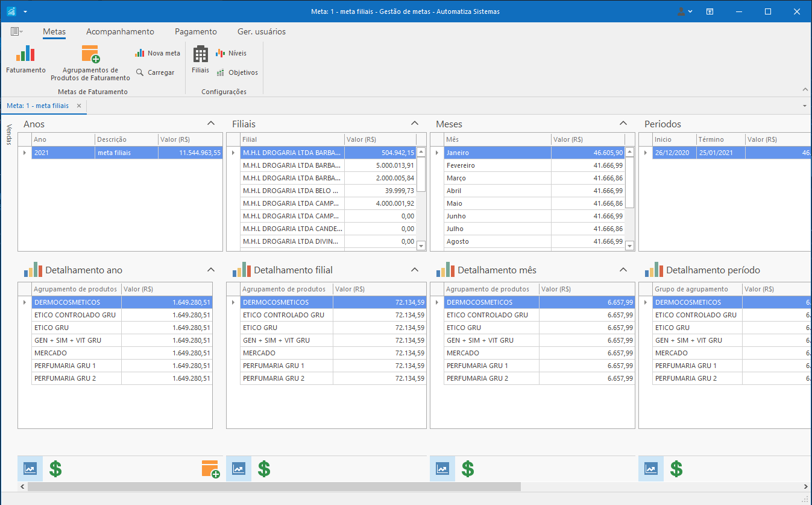The width and height of the screenshot is (812, 505).
Task: Click orange add grouping icon below Detalhamento ano
Action: click(x=210, y=469)
